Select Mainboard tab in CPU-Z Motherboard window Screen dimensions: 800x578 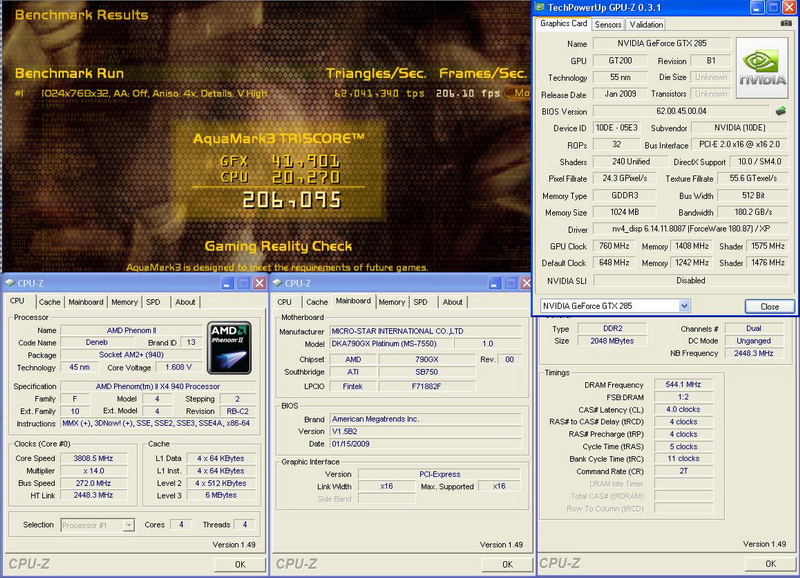click(353, 301)
